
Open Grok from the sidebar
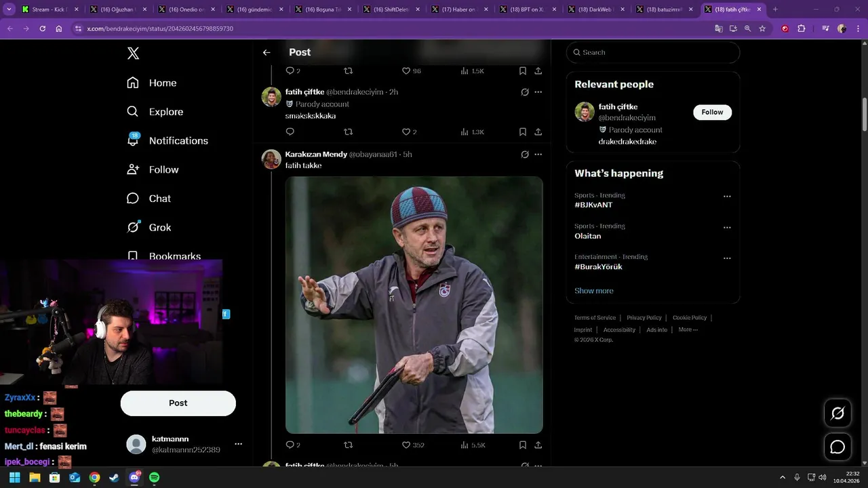149,227
